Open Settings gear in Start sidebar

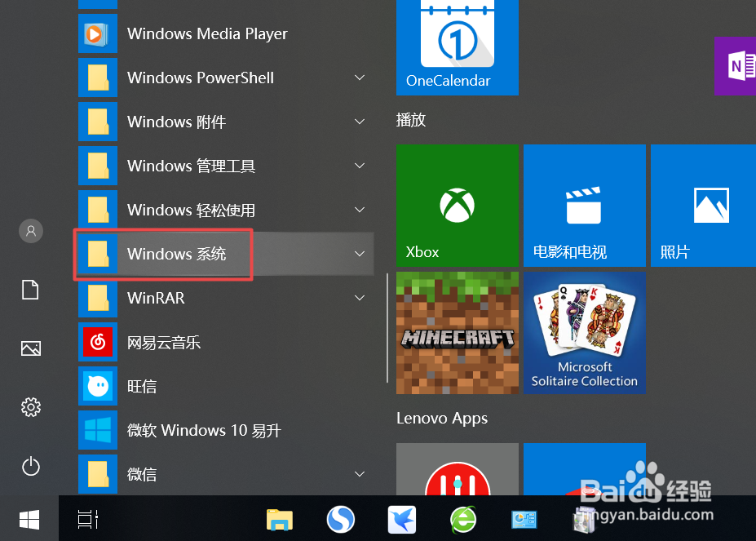tap(31, 407)
